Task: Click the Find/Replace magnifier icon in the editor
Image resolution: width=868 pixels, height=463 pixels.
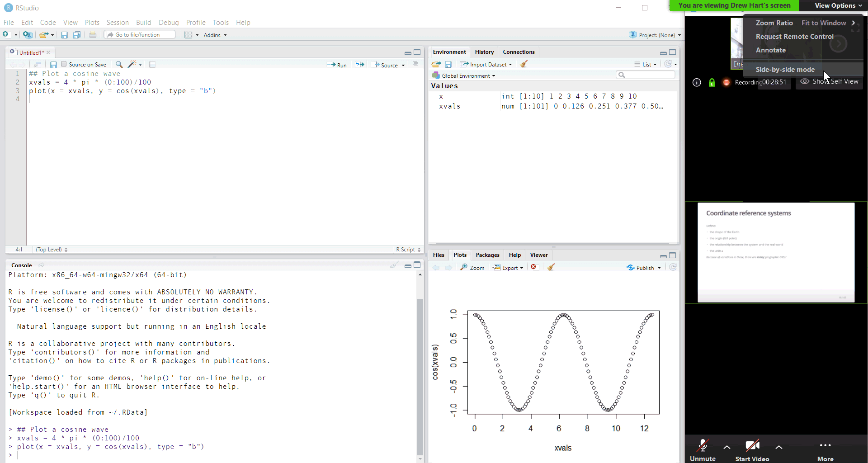Action: point(119,65)
